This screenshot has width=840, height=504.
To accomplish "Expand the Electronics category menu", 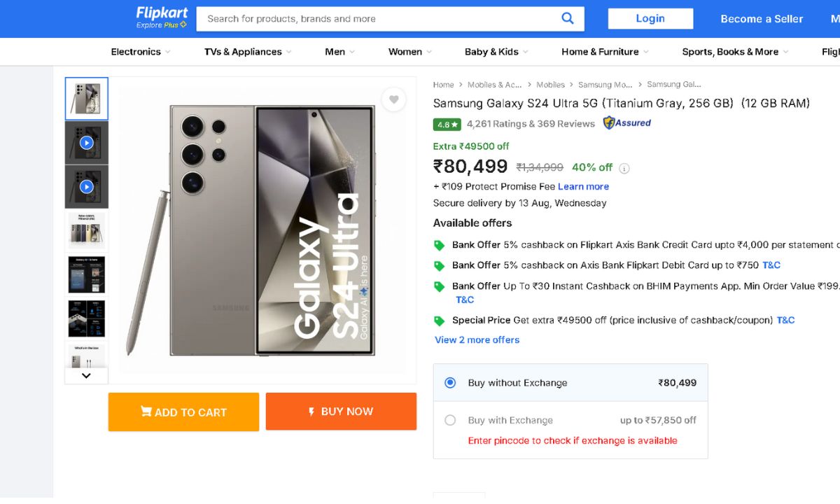I will 140,52.
